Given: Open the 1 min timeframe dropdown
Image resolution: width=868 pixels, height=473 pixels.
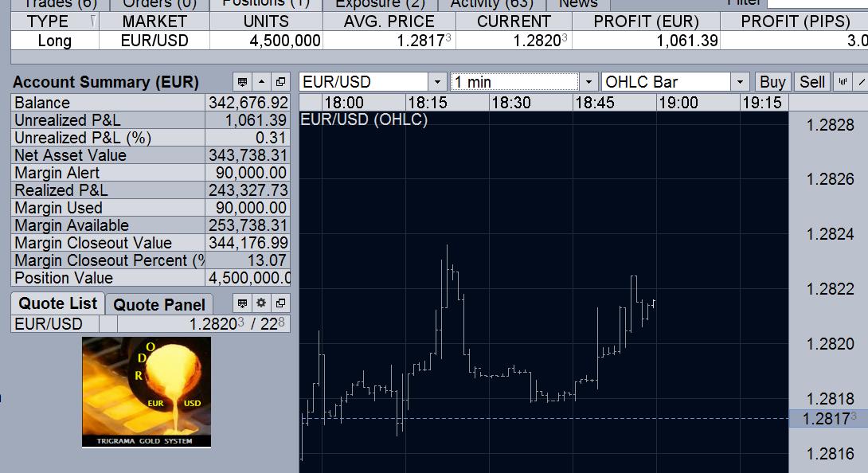Looking at the screenshot, I should pyautogui.click(x=588, y=82).
